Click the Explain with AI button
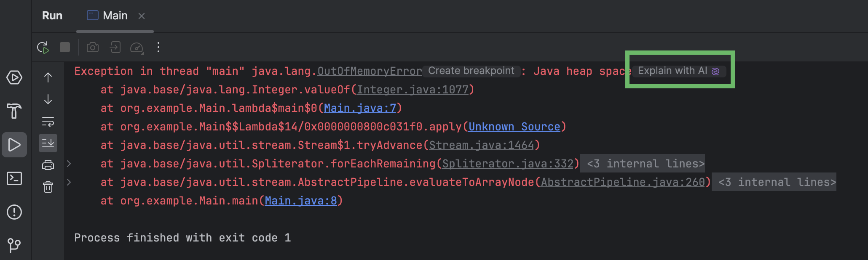Image resolution: width=868 pixels, height=260 pixels. point(678,71)
